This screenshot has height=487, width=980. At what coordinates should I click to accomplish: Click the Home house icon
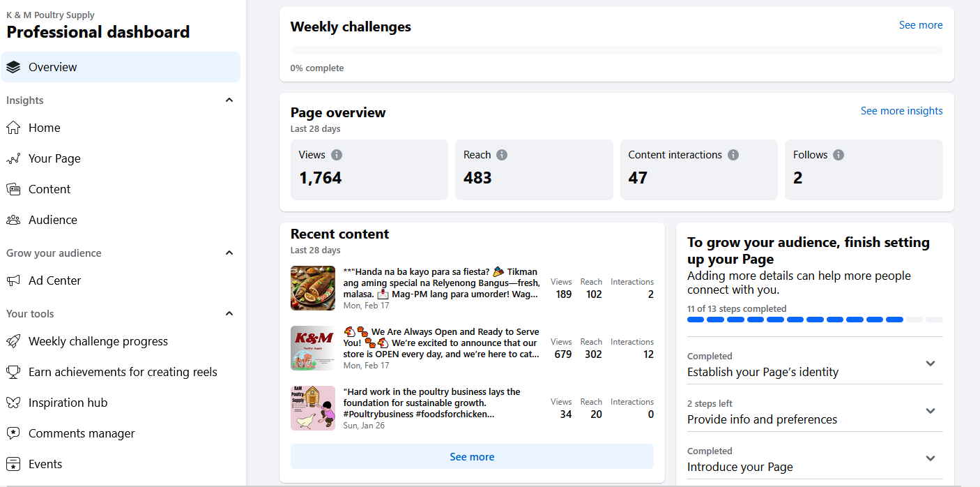(x=13, y=128)
